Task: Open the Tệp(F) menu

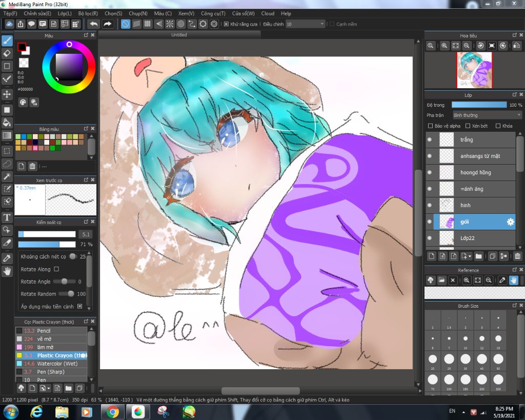Action: (x=10, y=13)
